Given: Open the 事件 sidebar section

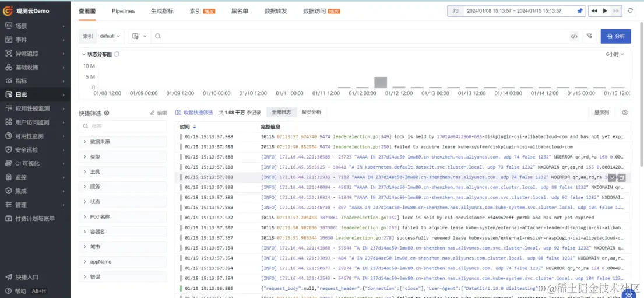Looking at the screenshot, I should point(36,40).
